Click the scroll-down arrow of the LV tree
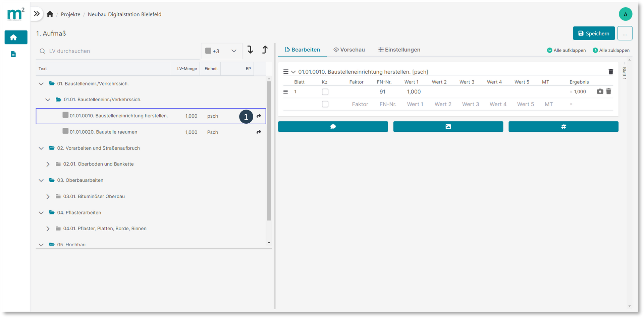 coord(269,243)
